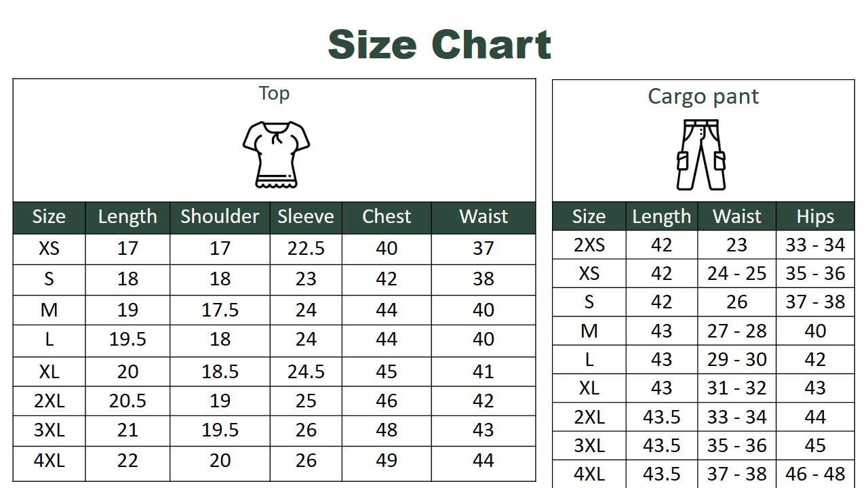The height and width of the screenshot is (488, 868).
Task: Click the 46 - 48 hips cell
Action: (815, 474)
